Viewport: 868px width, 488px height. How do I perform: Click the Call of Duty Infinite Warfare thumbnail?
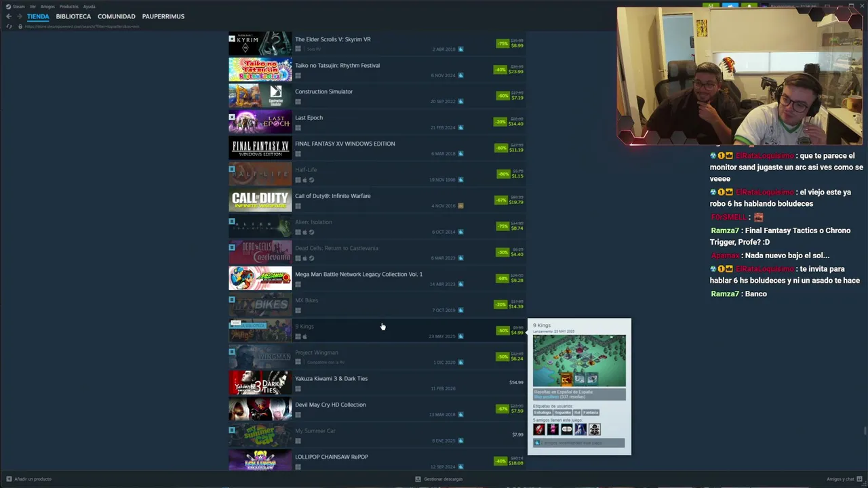[260, 200]
